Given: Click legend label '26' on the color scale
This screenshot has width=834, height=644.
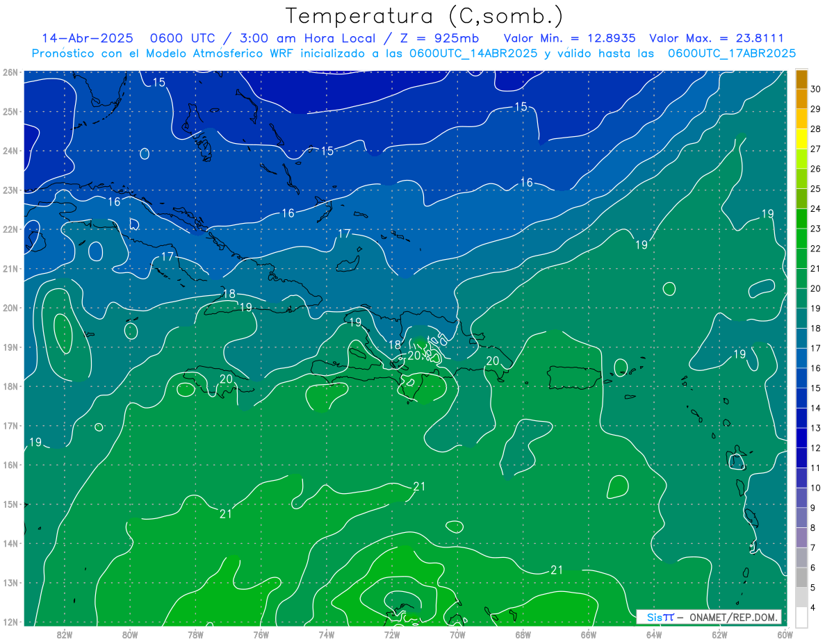Looking at the screenshot, I should (816, 169).
